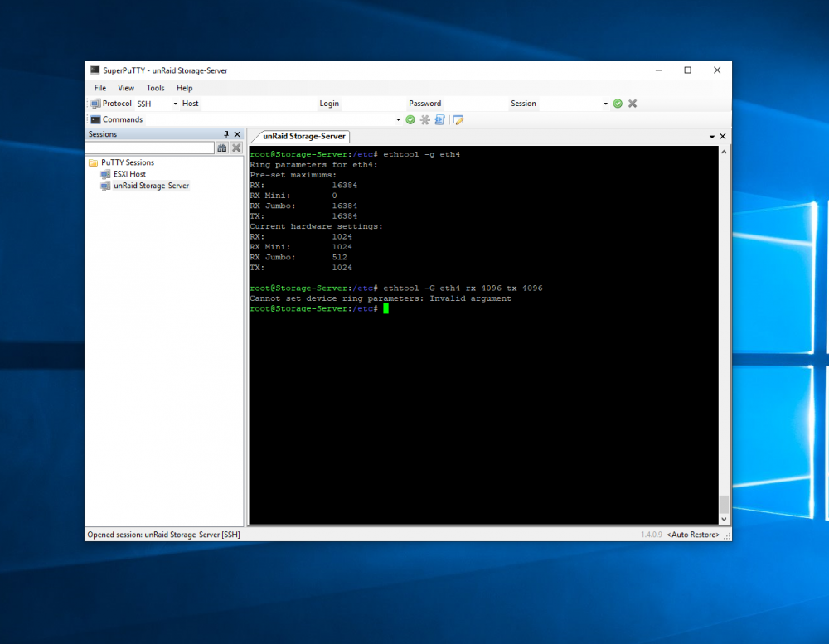This screenshot has width=829, height=644.
Task: Select the unRaid Storage-Server session entry
Action: (x=151, y=186)
